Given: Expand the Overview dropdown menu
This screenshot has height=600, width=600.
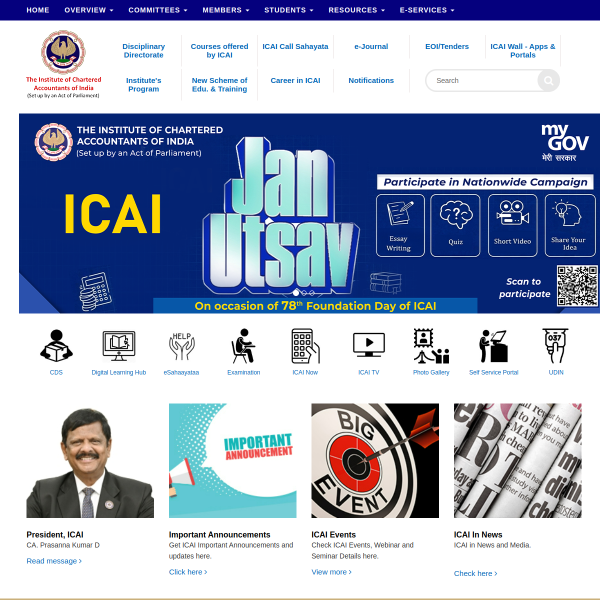Looking at the screenshot, I should (x=89, y=10).
